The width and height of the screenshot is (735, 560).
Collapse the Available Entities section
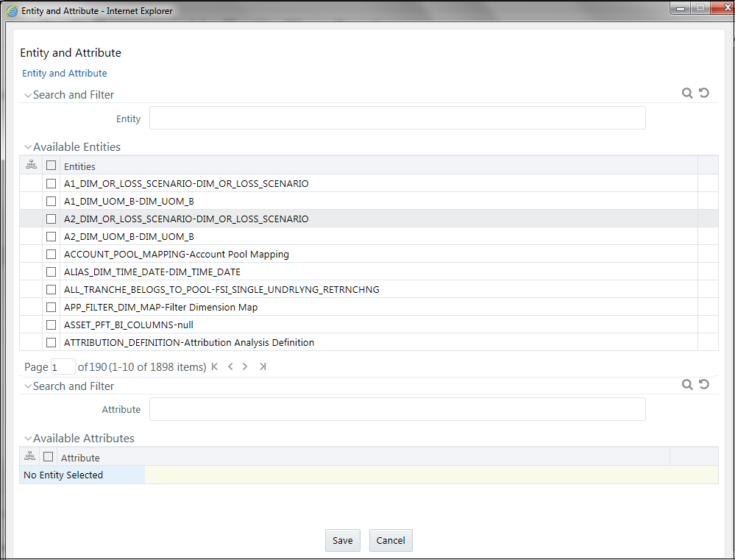pyautogui.click(x=27, y=146)
